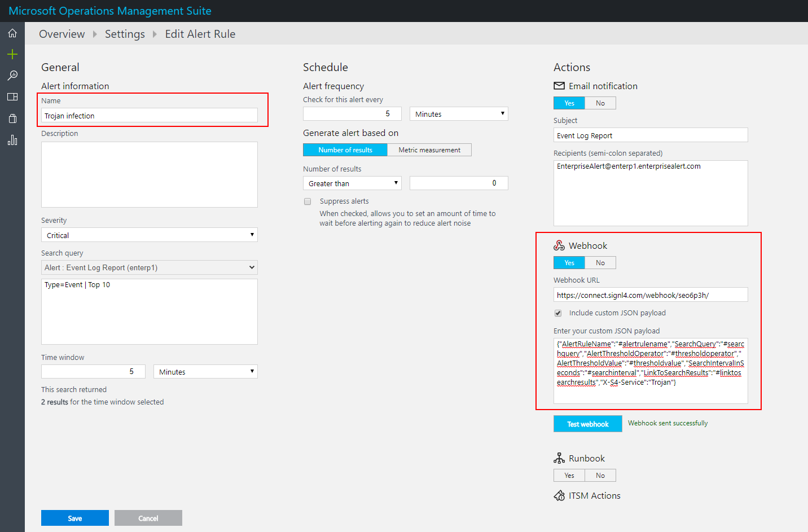Open Alert frequency Minutes dropdown
Viewport: 808px width, 532px height.
[x=459, y=114]
